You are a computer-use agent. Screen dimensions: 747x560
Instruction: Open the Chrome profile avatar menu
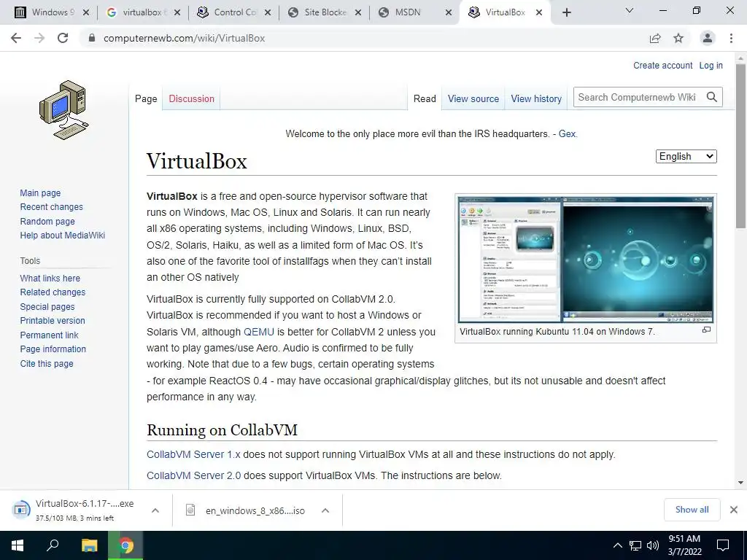click(x=708, y=38)
